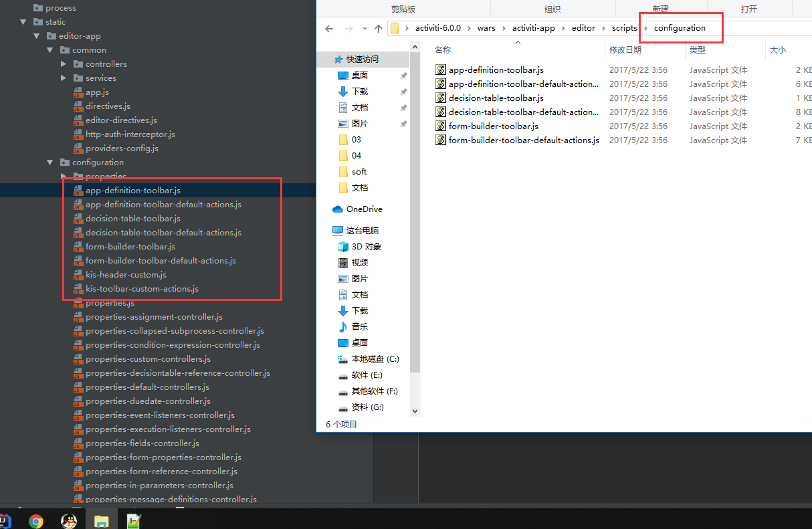Image resolution: width=812 pixels, height=529 pixels.
Task: Select 这台电脑 in navigation pane
Action: 362,231
